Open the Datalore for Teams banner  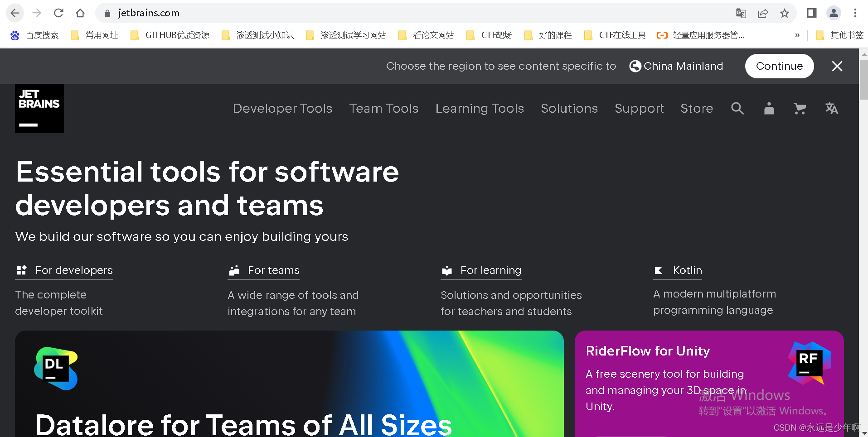[289, 384]
